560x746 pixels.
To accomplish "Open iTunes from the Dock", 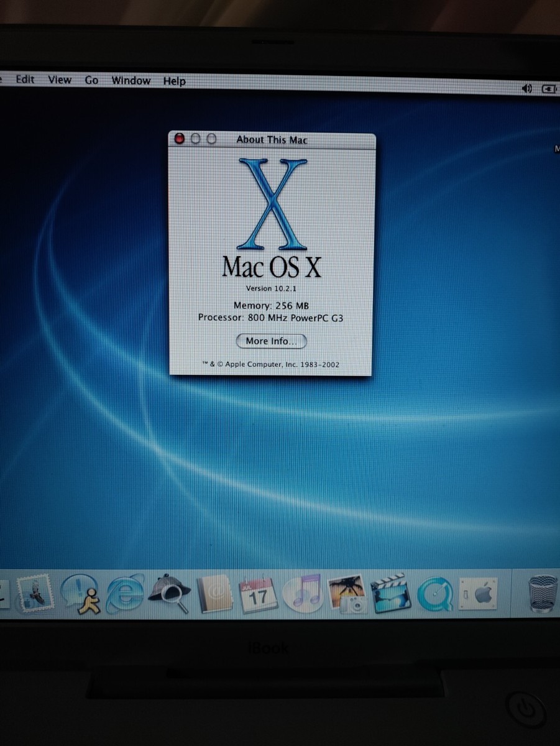I will (x=303, y=596).
